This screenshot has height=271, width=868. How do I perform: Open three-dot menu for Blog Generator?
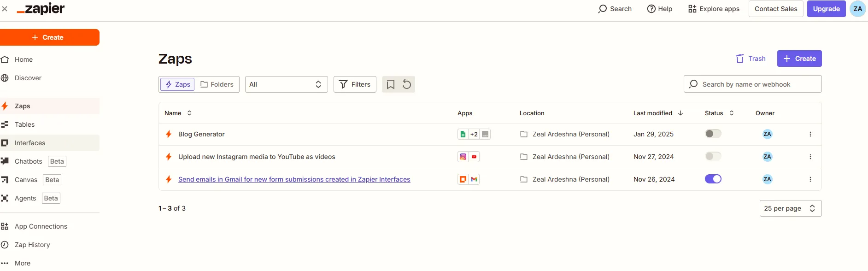coord(810,134)
